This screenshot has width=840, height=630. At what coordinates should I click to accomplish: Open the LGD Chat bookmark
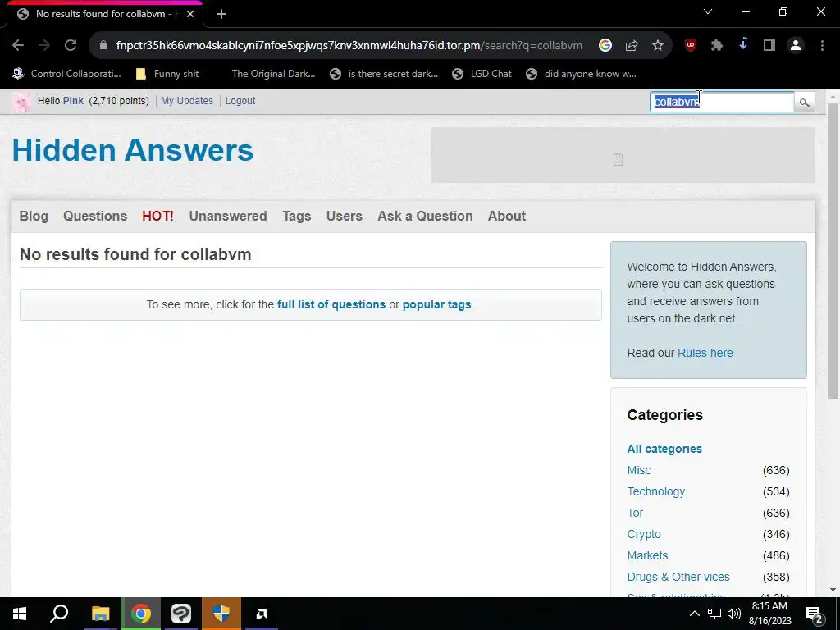(x=482, y=74)
